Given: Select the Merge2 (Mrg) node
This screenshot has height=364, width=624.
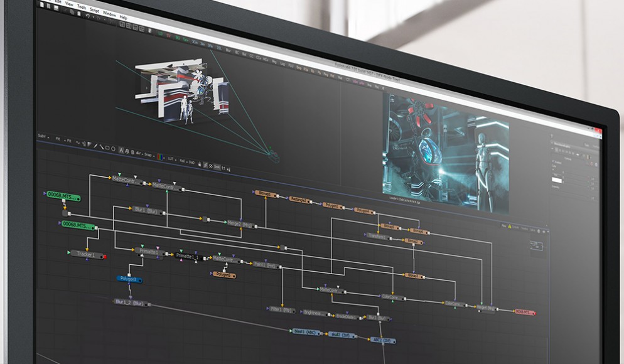Looking at the screenshot, I should click(x=240, y=225).
